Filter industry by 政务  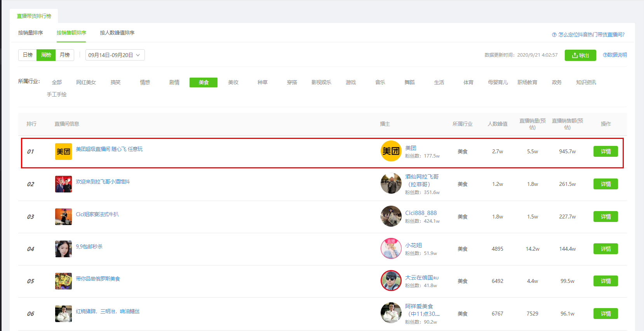coord(557,82)
